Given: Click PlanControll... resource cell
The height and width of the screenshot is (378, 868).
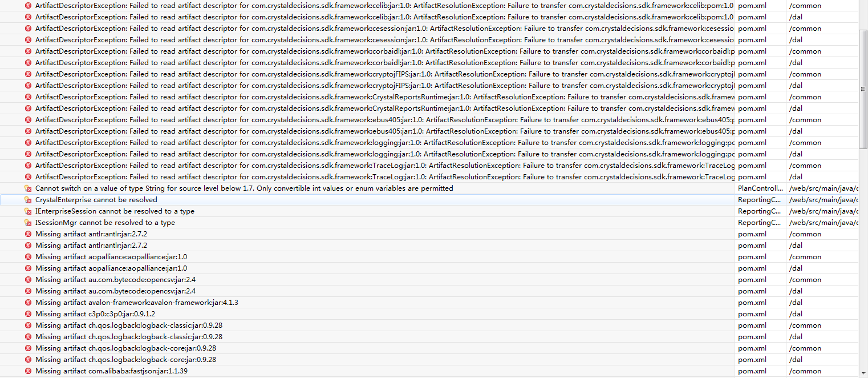Looking at the screenshot, I should (760, 188).
